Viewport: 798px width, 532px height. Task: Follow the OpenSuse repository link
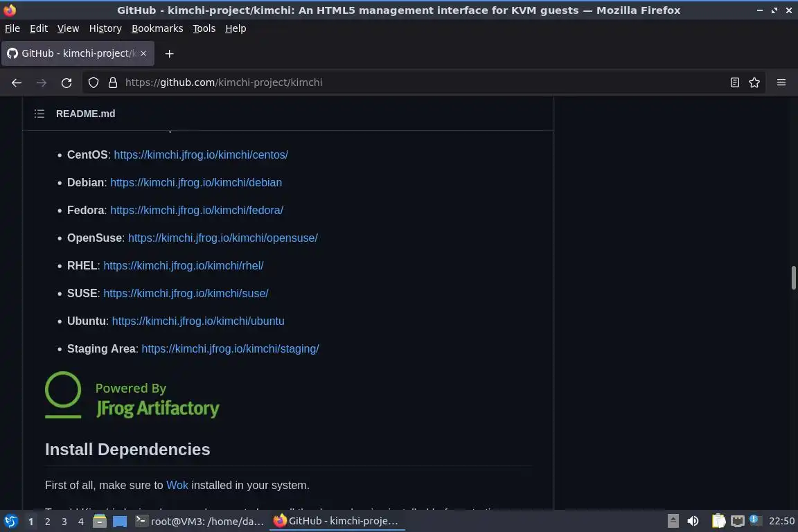(x=223, y=238)
